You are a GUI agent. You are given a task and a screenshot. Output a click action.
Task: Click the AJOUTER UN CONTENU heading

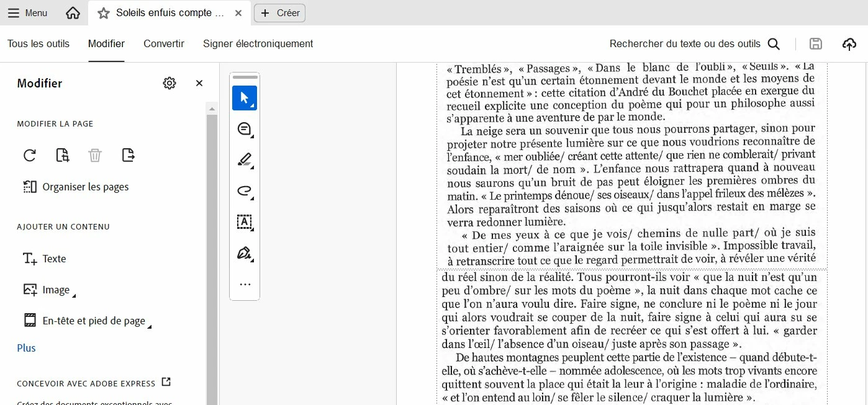click(x=63, y=226)
